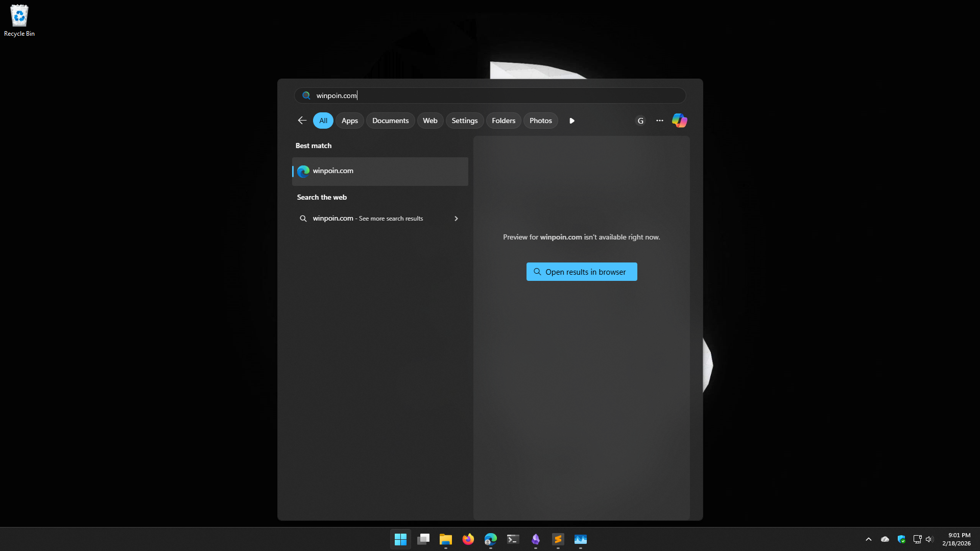Click the back arrow in search panel
Viewport: 980px width, 551px height.
(302, 121)
